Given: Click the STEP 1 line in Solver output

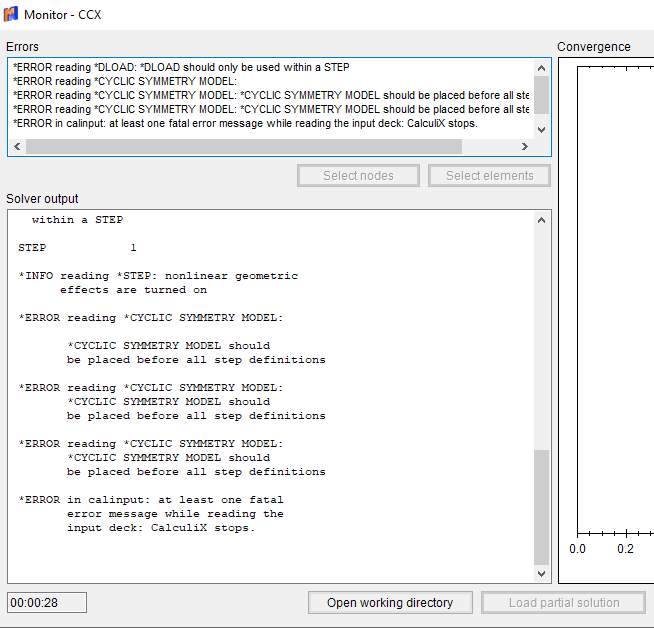Looking at the screenshot, I should tap(77, 247).
